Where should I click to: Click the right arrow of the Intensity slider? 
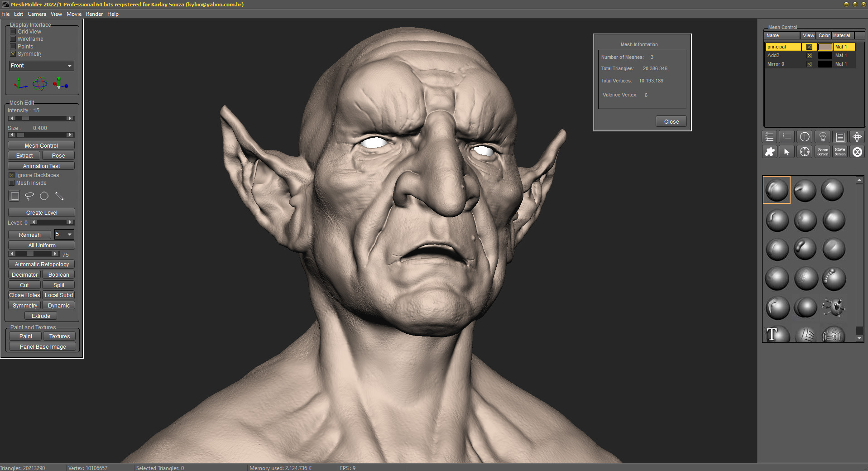click(70, 118)
